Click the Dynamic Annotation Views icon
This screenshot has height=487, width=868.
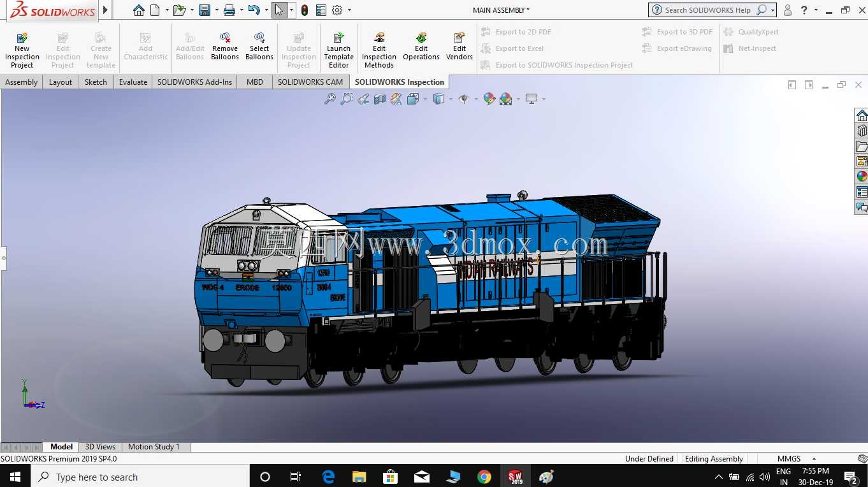coord(396,99)
